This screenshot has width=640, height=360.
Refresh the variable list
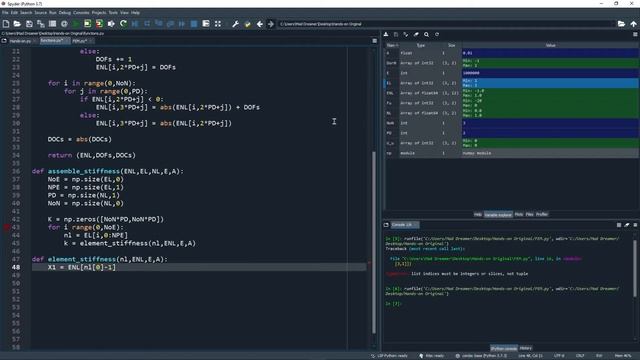[436, 35]
